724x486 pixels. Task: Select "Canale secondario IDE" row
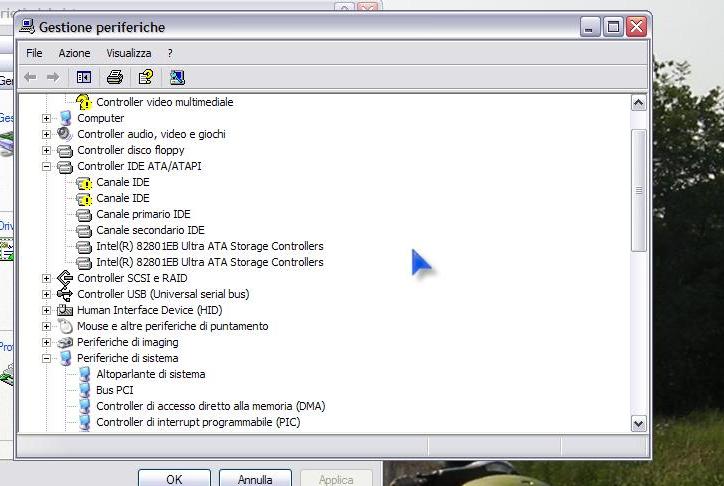click(x=150, y=230)
